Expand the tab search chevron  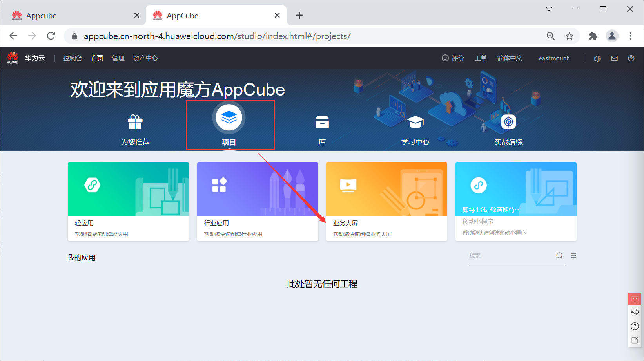pyautogui.click(x=549, y=9)
